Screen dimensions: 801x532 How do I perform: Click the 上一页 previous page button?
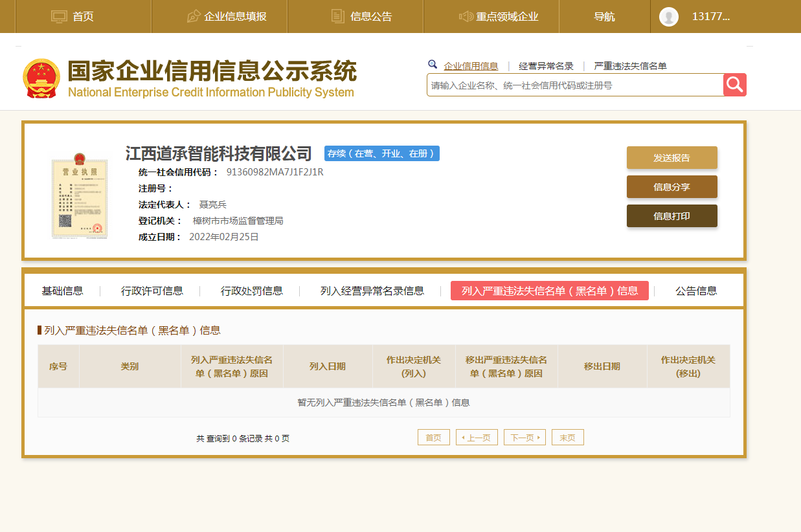pyautogui.click(x=477, y=438)
